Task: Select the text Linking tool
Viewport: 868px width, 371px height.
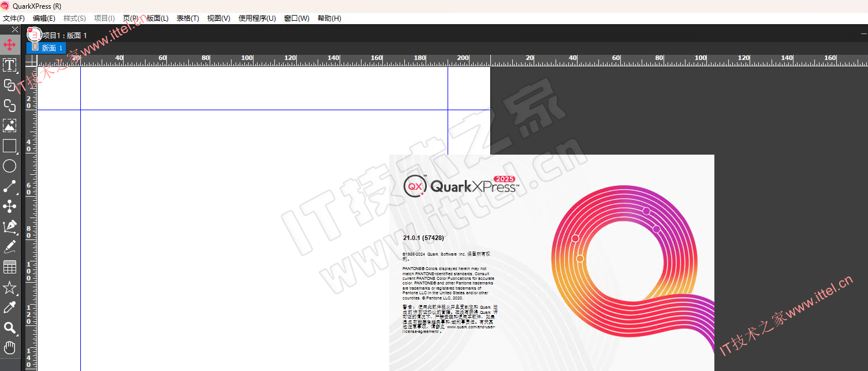Action: click(x=9, y=85)
